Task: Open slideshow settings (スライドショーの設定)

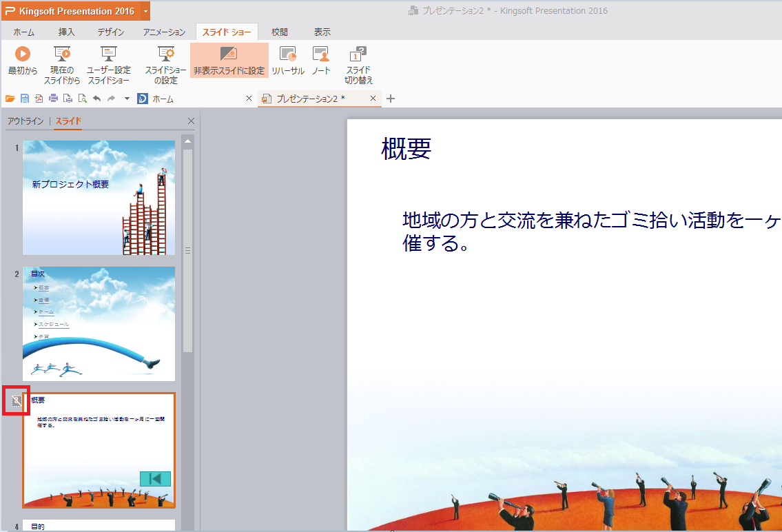Action: (165, 65)
